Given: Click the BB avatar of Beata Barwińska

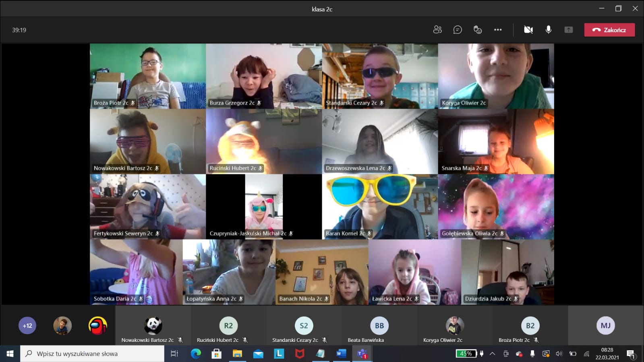Looking at the screenshot, I should [379, 325].
